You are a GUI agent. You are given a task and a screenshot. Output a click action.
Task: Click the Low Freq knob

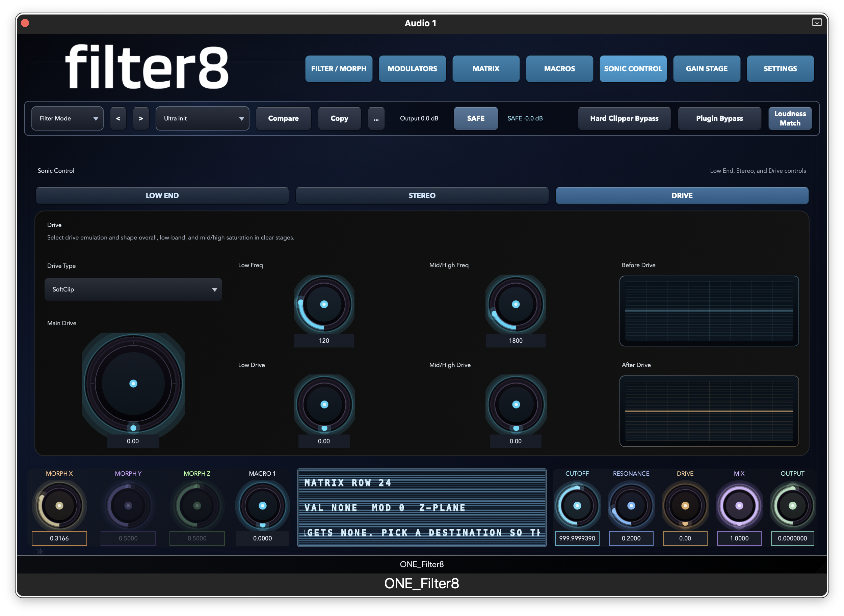coord(324,304)
